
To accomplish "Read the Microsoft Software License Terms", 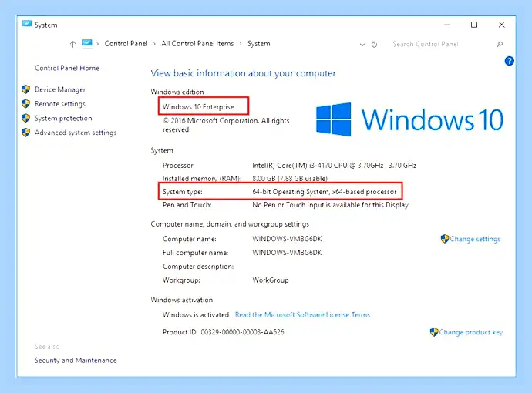I will point(302,314).
